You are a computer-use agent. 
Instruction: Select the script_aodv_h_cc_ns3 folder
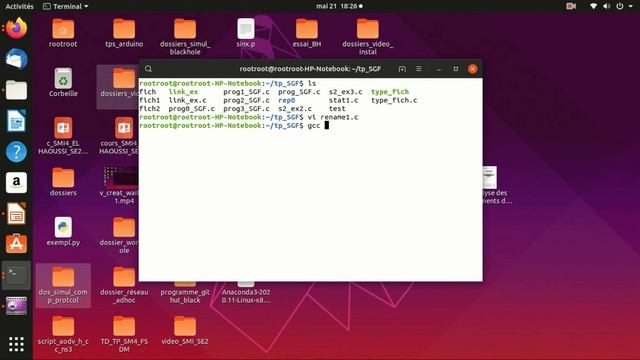click(63, 334)
